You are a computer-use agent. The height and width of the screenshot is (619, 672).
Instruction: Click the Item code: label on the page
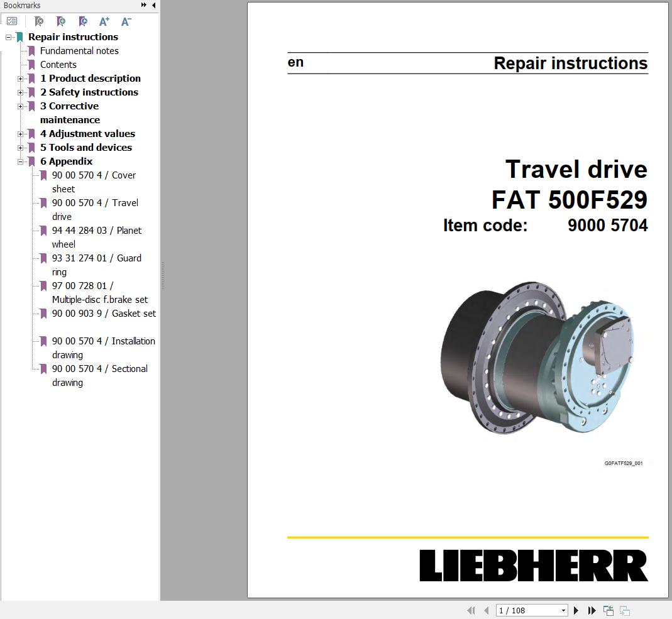pyautogui.click(x=485, y=226)
